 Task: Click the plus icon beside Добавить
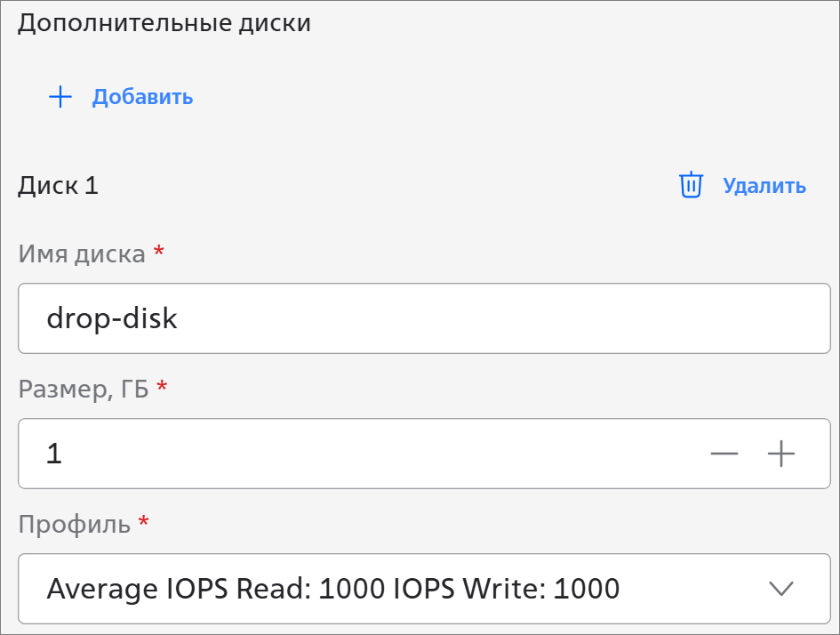click(60, 97)
